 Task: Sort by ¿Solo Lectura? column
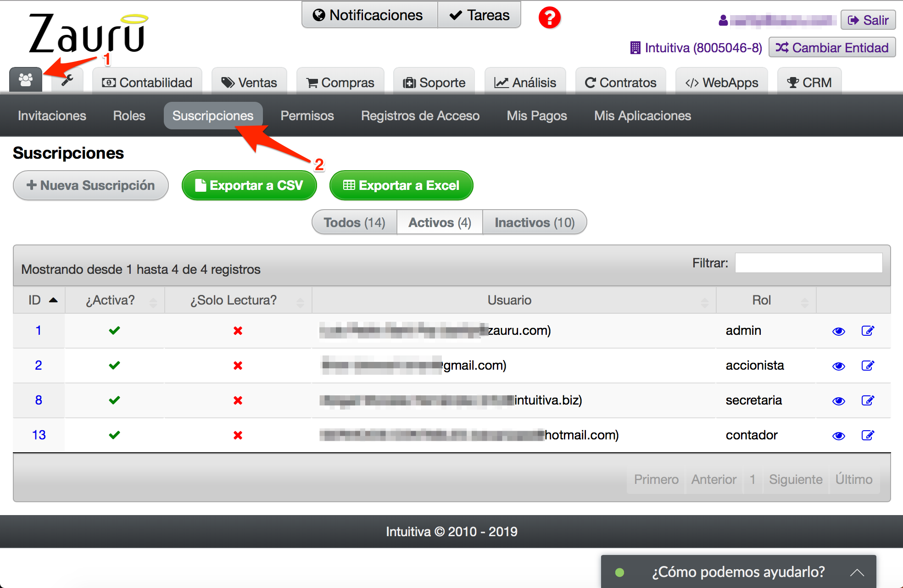pyautogui.click(x=238, y=300)
